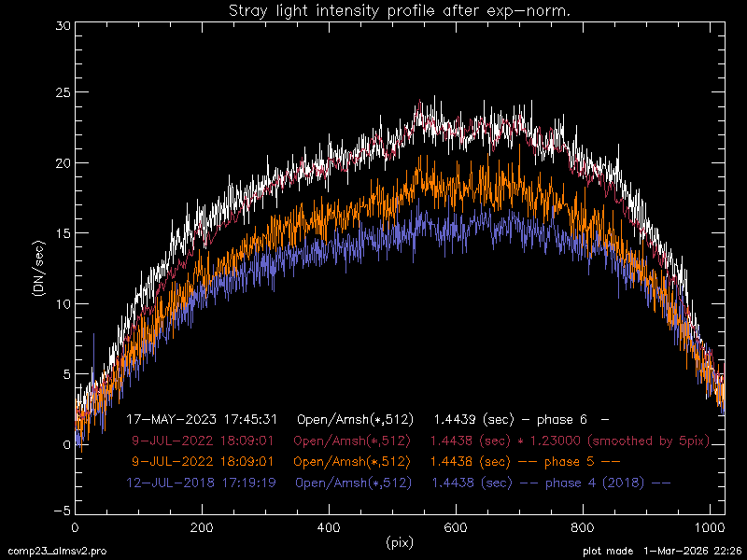Click the y-axis tick label 10
Image resolution: width=747 pixels, height=560 pixels.
click(62, 303)
